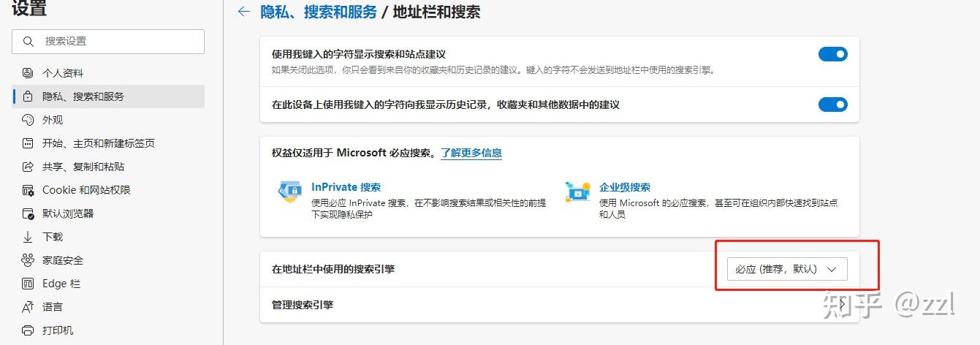
Task: Click the lock icon for 隐私、搜索和服务
Action: point(28,96)
